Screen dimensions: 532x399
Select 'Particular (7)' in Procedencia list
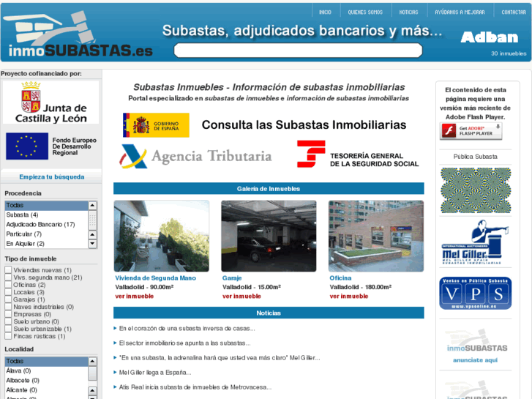coord(47,234)
